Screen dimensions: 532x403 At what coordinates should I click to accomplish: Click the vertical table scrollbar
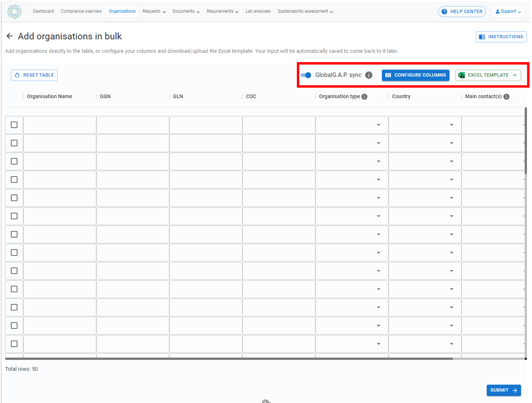coord(526,141)
